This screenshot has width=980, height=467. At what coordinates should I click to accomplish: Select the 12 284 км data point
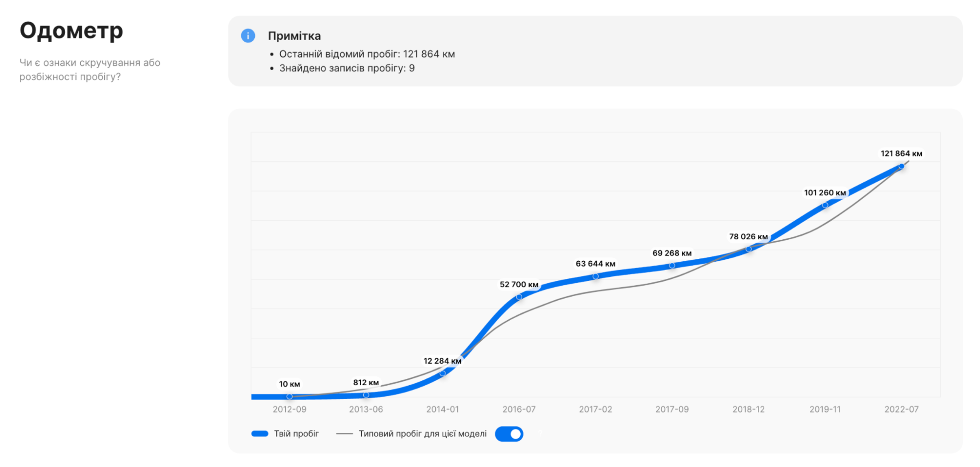tap(443, 373)
